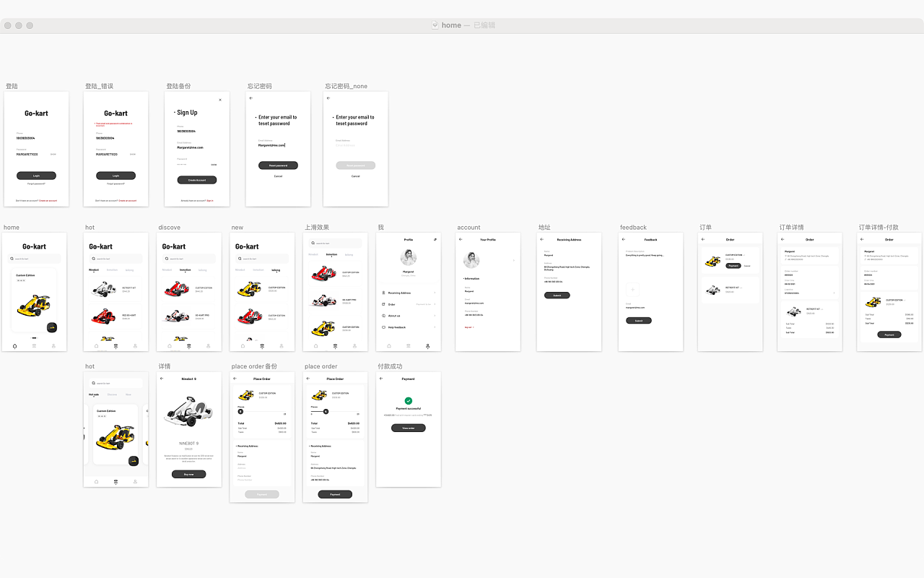Click Reset password button on 忘记密码 artboard
The width and height of the screenshot is (924, 578).
278,165
